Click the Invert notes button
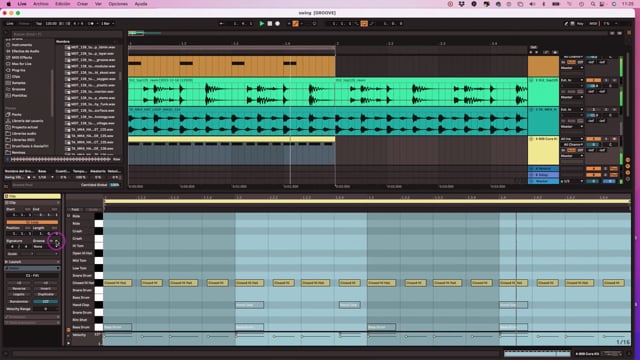The height and width of the screenshot is (360, 640). [45, 289]
